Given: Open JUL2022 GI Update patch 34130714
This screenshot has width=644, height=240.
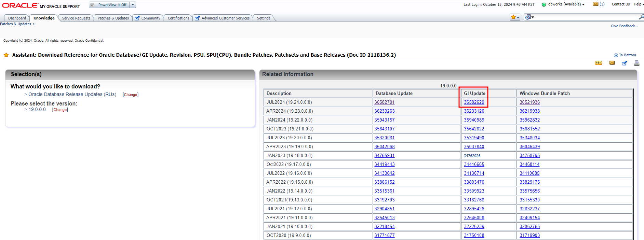Looking at the screenshot, I should click(474, 173).
